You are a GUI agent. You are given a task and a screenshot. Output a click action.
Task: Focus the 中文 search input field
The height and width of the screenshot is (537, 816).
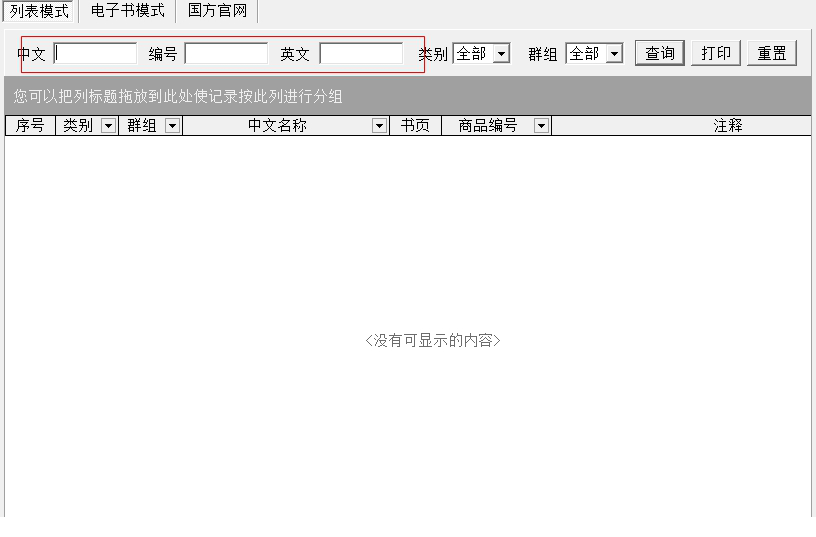click(x=95, y=54)
